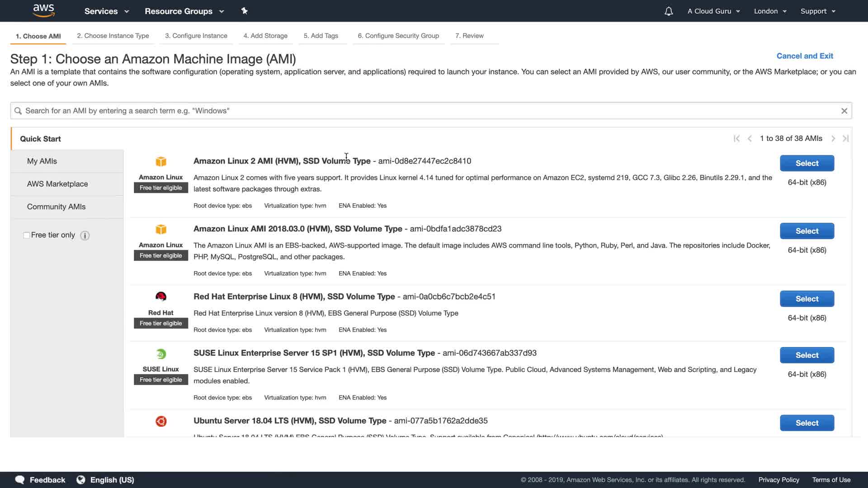This screenshot has width=868, height=488.
Task: Click the language globe icon in footer
Action: [81, 480]
